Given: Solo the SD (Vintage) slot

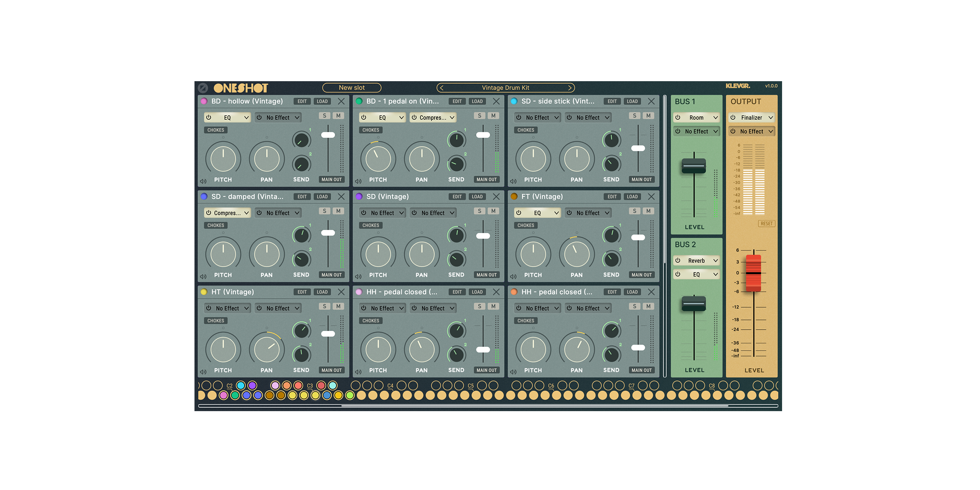Looking at the screenshot, I should pos(479,211).
